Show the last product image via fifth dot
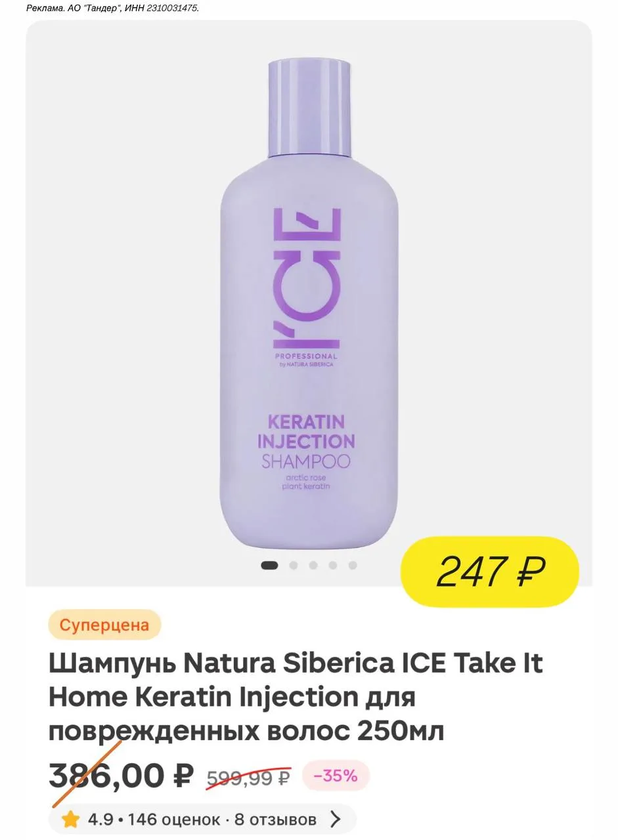Viewport: 618px width, 840px height. pos(353,565)
